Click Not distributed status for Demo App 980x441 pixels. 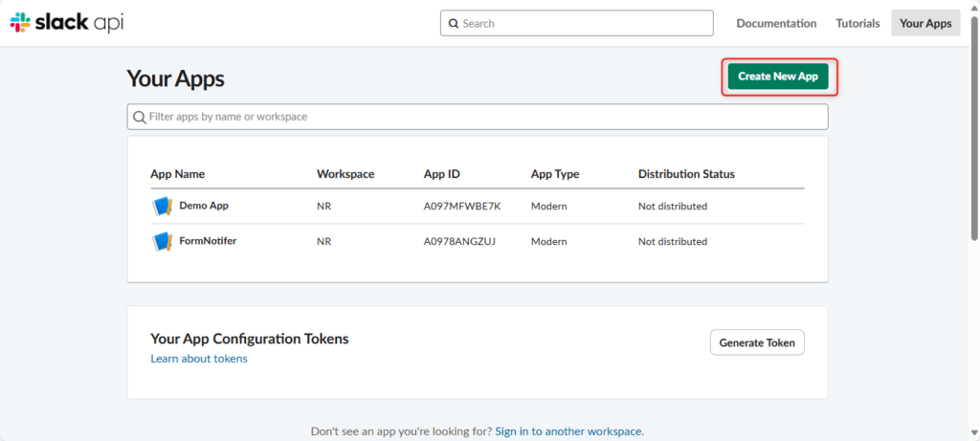tap(673, 206)
